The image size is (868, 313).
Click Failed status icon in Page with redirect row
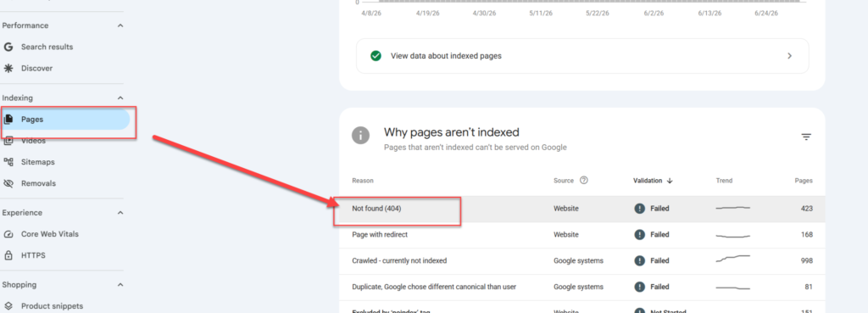pyautogui.click(x=640, y=235)
